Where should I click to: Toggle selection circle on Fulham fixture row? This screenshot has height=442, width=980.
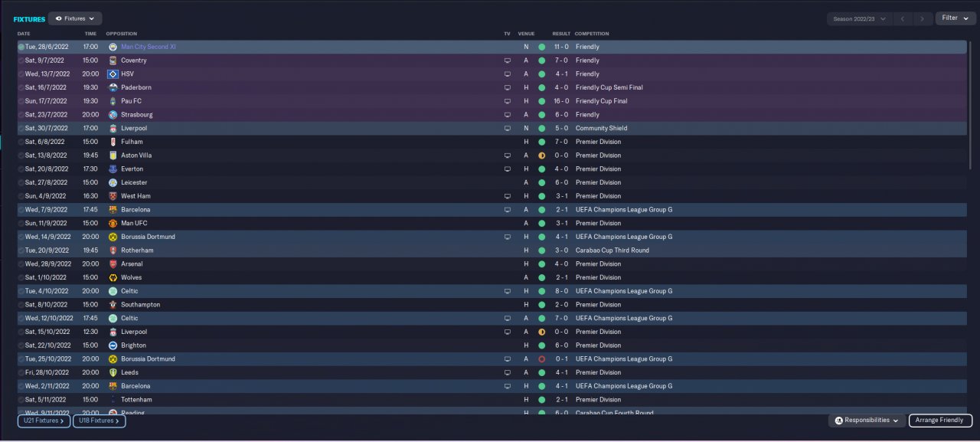tap(21, 142)
